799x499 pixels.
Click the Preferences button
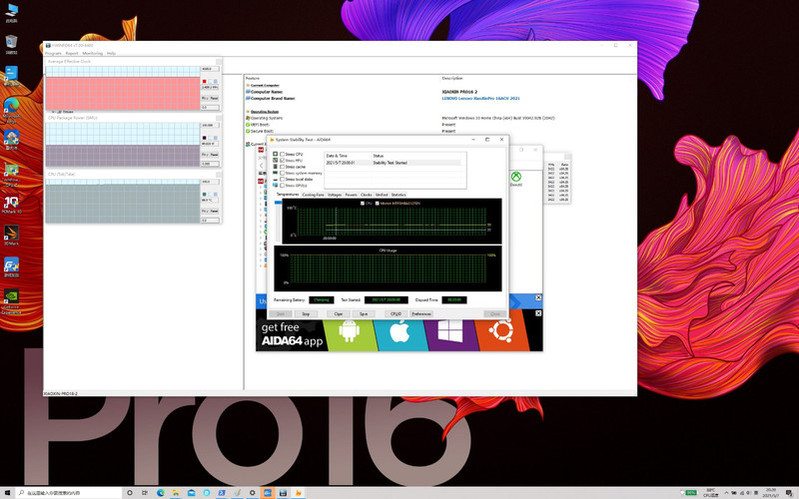tap(421, 314)
